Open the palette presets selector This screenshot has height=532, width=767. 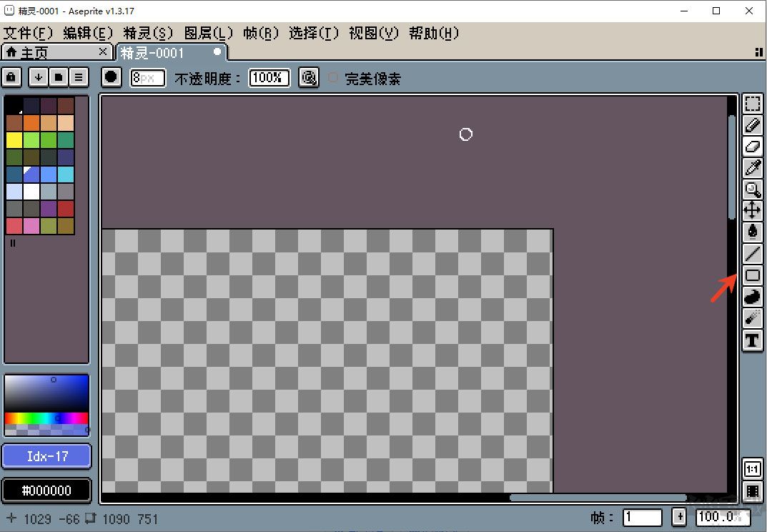[58, 77]
